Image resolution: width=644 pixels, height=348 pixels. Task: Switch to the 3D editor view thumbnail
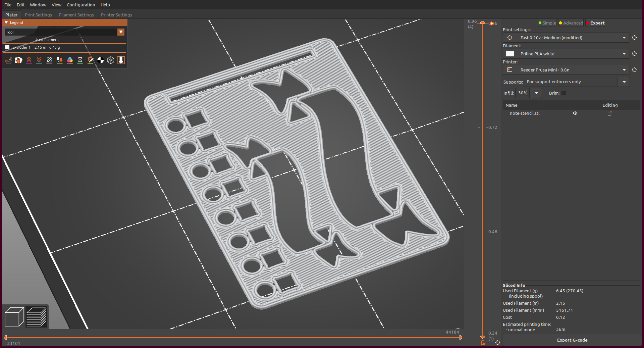point(14,316)
